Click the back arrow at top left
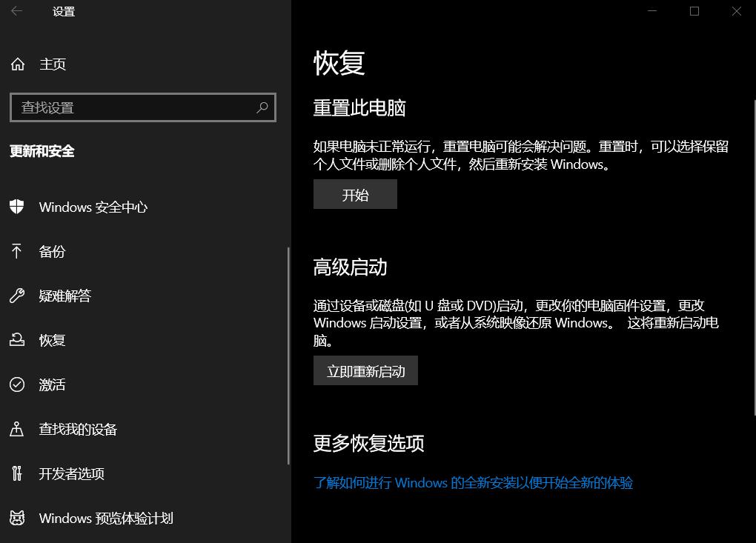 [x=16, y=11]
